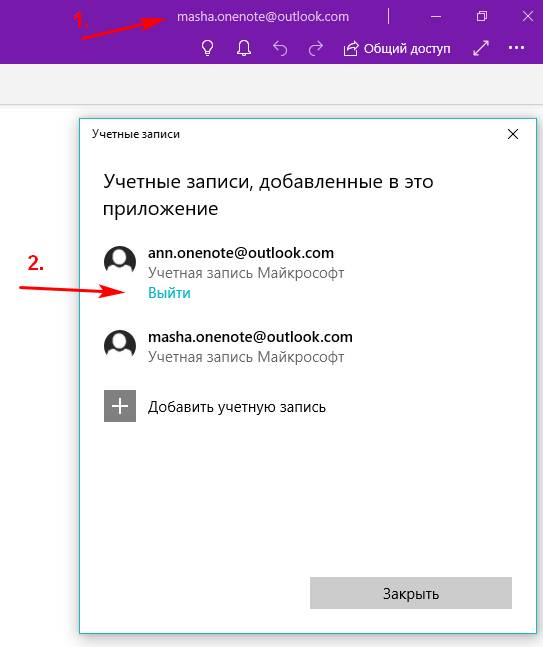
Task: Click the lightbulb tips icon
Action: (x=207, y=48)
